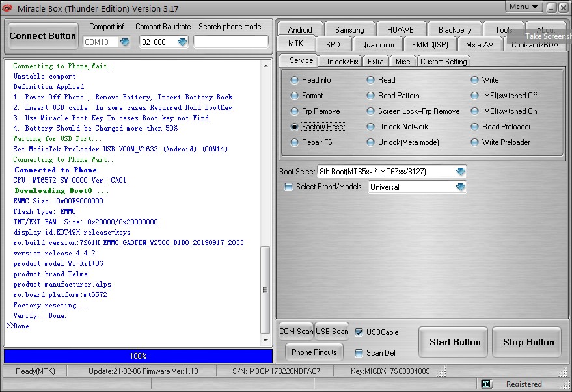Click the Phone Pinouts button
The image size is (572, 392).
pos(314,352)
